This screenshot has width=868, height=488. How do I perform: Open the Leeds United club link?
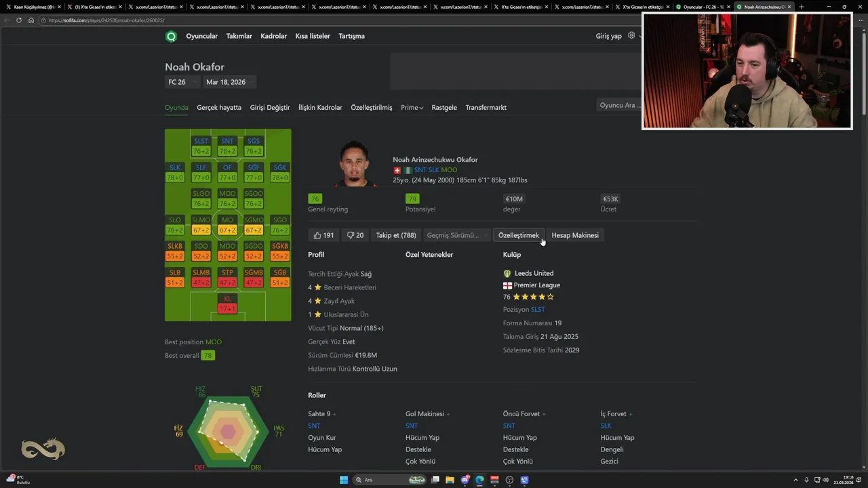coord(534,273)
